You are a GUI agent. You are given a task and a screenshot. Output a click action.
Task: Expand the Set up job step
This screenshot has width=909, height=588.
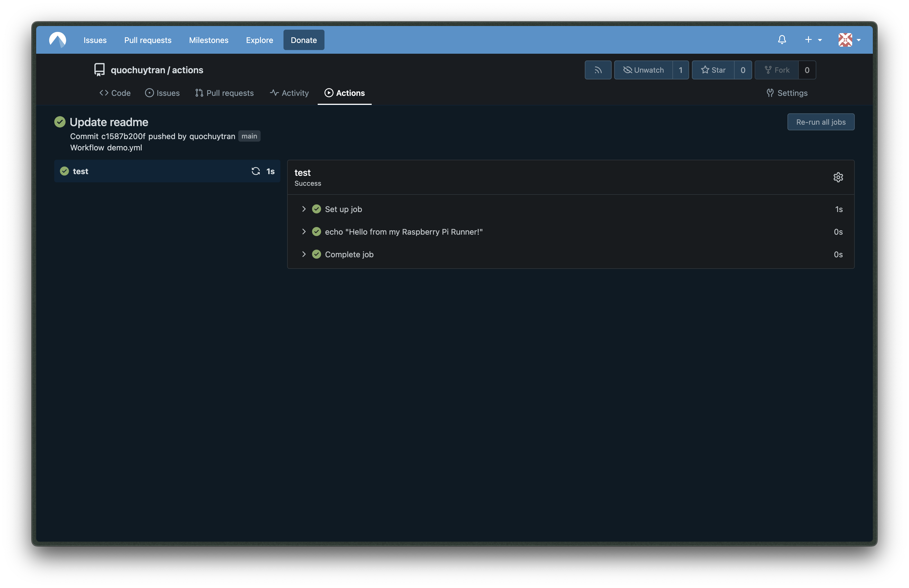pos(304,209)
